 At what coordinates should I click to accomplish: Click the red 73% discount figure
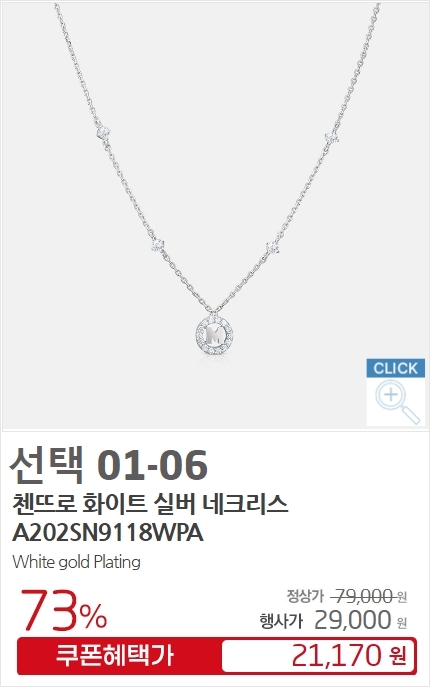pos(64,610)
